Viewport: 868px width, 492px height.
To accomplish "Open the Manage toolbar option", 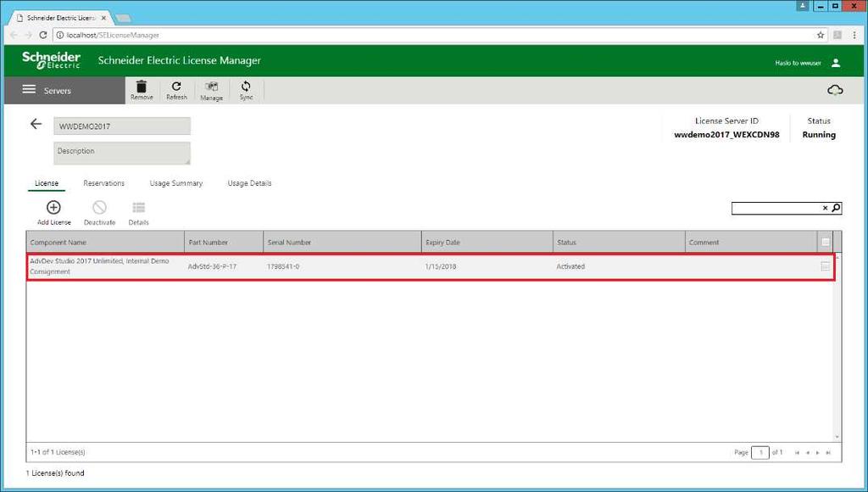I will [x=211, y=91].
